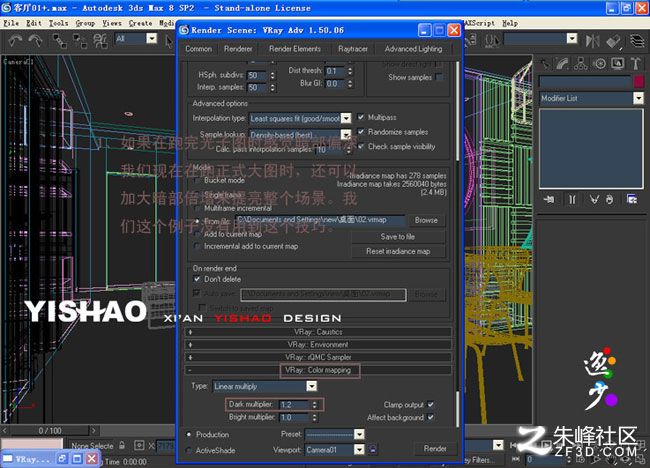Toggle Randomize samples checkbox
The width and height of the screenshot is (650, 468).
point(361,132)
